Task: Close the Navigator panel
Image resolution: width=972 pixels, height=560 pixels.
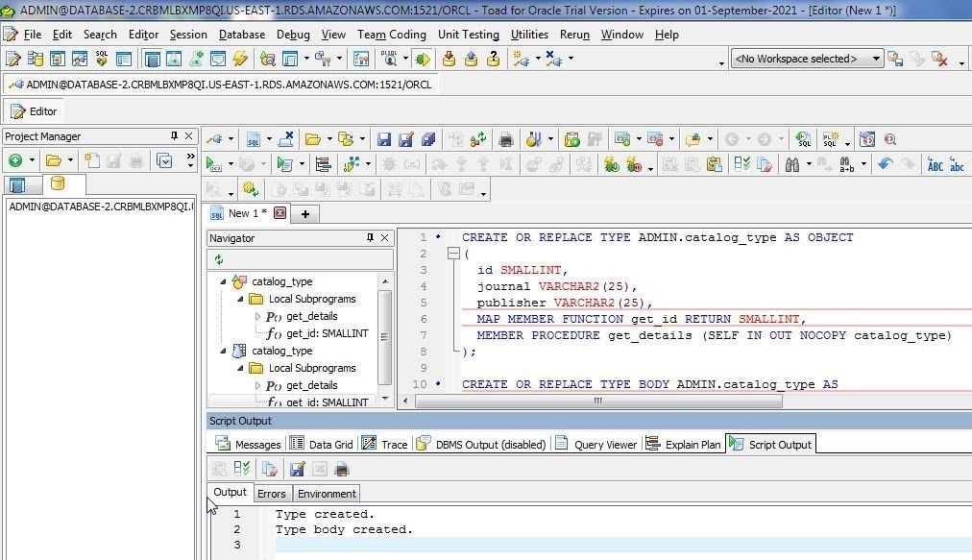Action: click(385, 237)
